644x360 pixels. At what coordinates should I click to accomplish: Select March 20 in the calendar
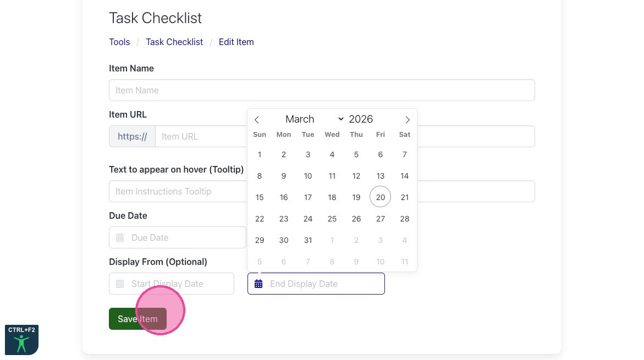point(380,197)
